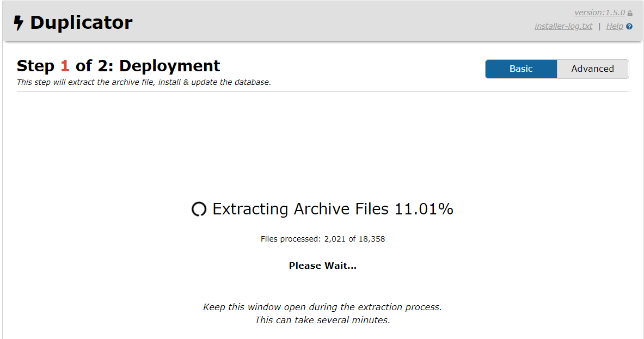Click the version:1.5.0 link
This screenshot has height=339, width=644.
point(599,13)
